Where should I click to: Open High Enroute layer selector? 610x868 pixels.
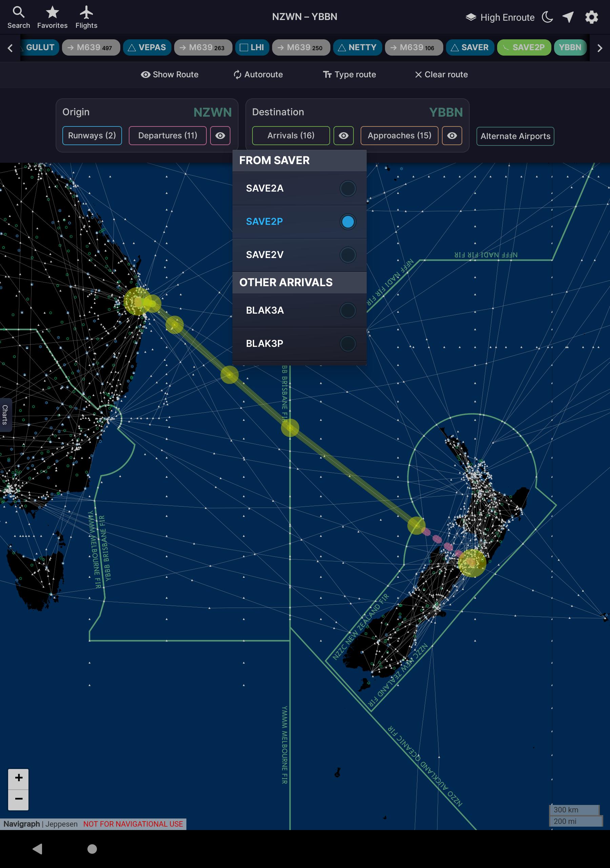point(500,17)
